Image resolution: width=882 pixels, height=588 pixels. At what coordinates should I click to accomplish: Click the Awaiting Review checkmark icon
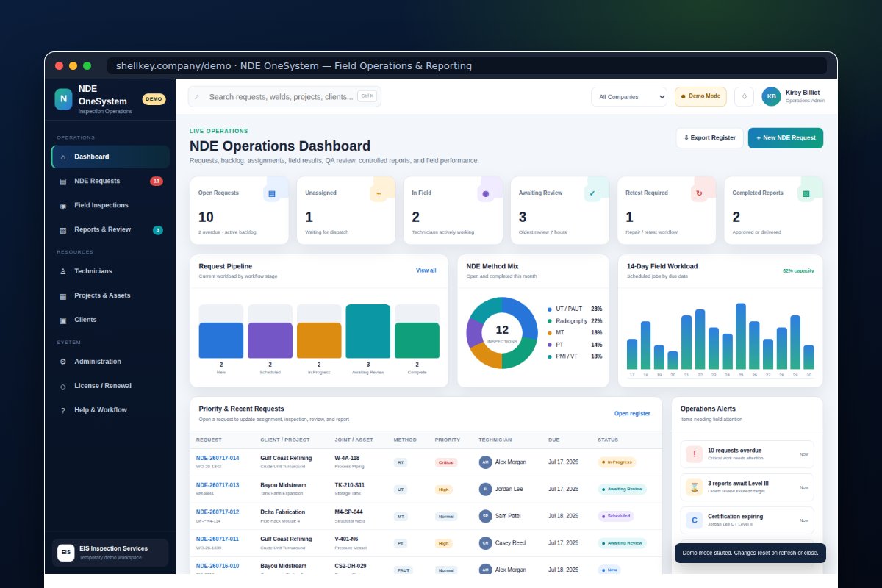[592, 193]
